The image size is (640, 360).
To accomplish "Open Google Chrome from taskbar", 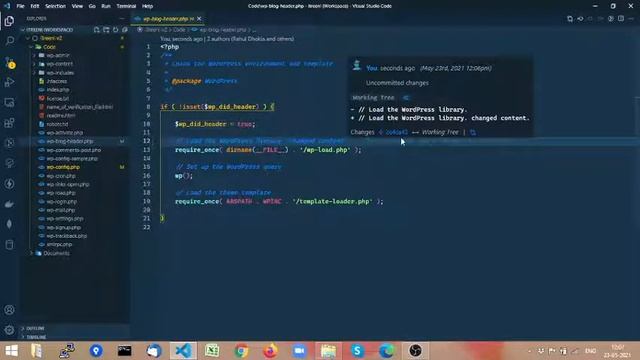I will (x=241, y=351).
